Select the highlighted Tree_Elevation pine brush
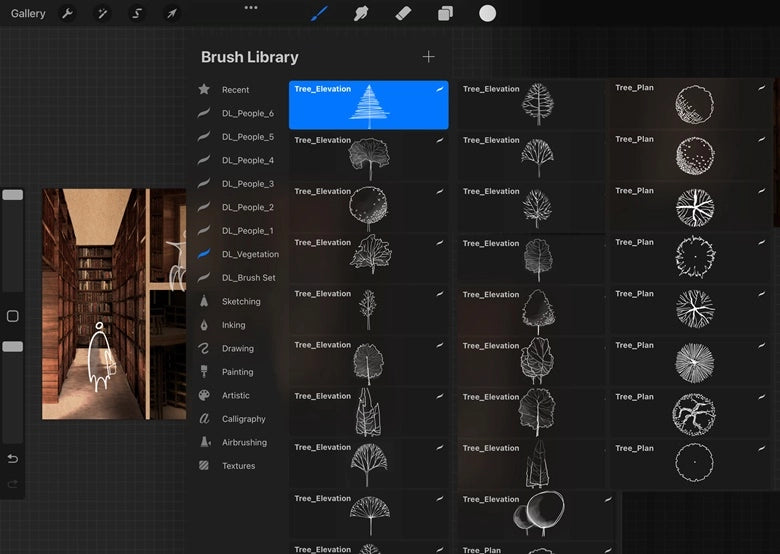 click(368, 106)
